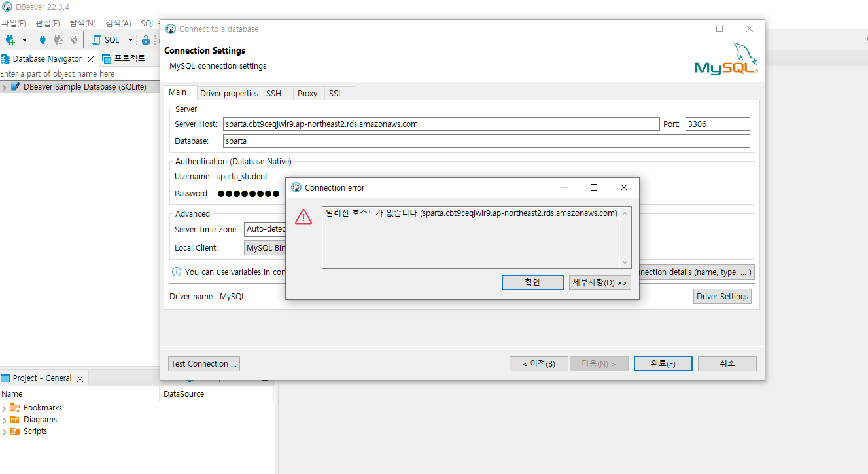Click the DBeaver icon in main title bar

coord(7,7)
